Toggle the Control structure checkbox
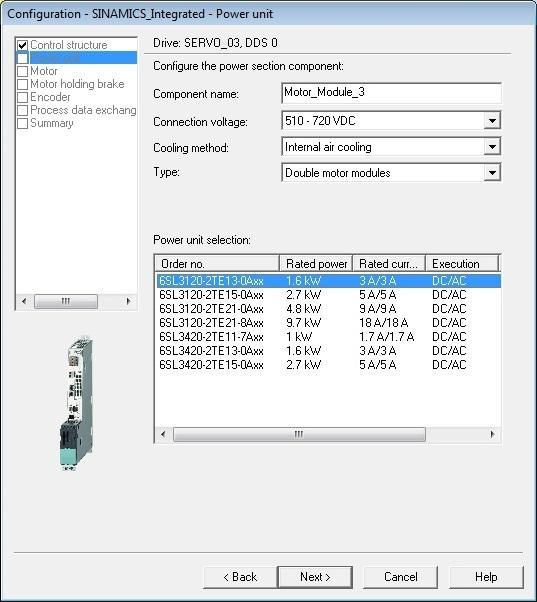The image size is (537, 602). [23, 45]
